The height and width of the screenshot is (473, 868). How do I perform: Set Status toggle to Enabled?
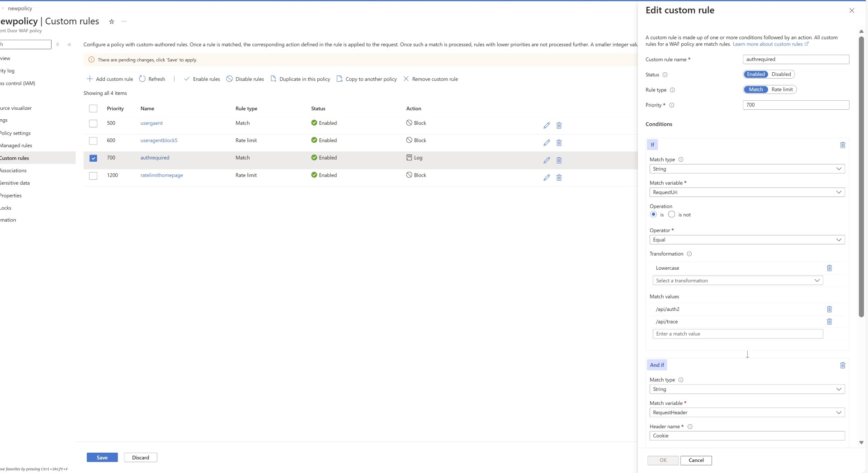click(756, 74)
